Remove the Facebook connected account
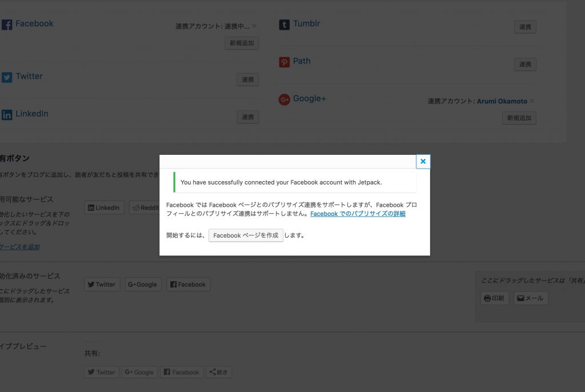This screenshot has height=392, width=585. 254,26
